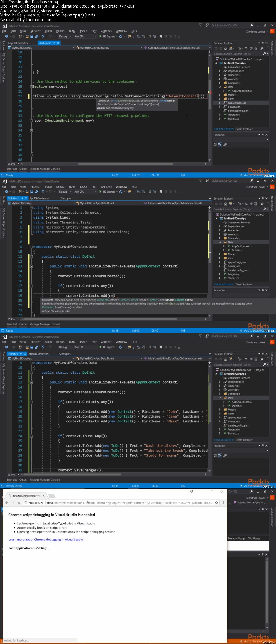Open 'Learn more about Chrome debugging in Visual Studio' link

(x=46, y=539)
